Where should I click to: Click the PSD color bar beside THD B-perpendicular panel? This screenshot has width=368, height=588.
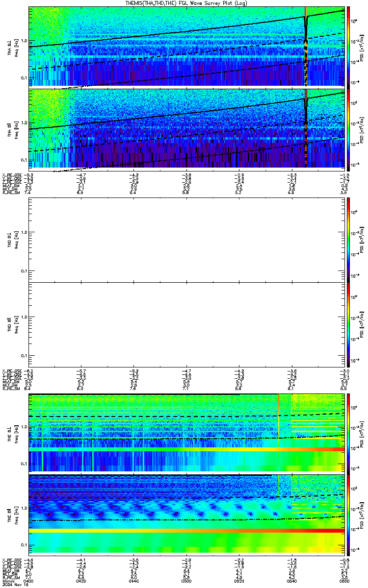[348, 240]
